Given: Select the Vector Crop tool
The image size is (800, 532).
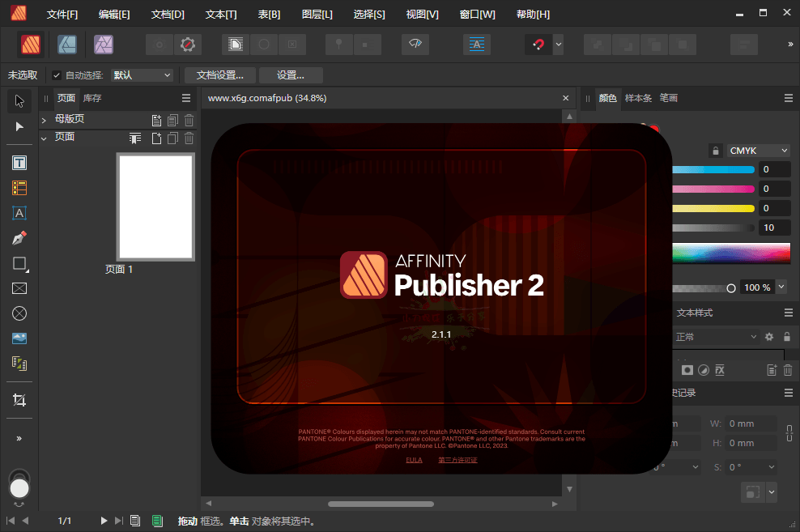Looking at the screenshot, I should pyautogui.click(x=19, y=399).
